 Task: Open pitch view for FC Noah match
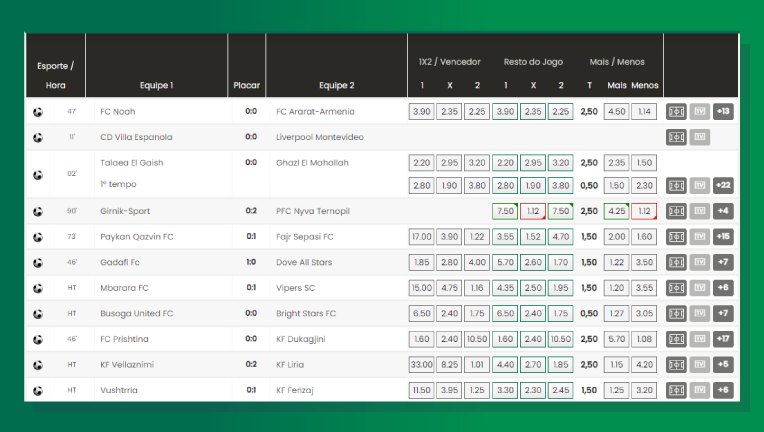676,112
